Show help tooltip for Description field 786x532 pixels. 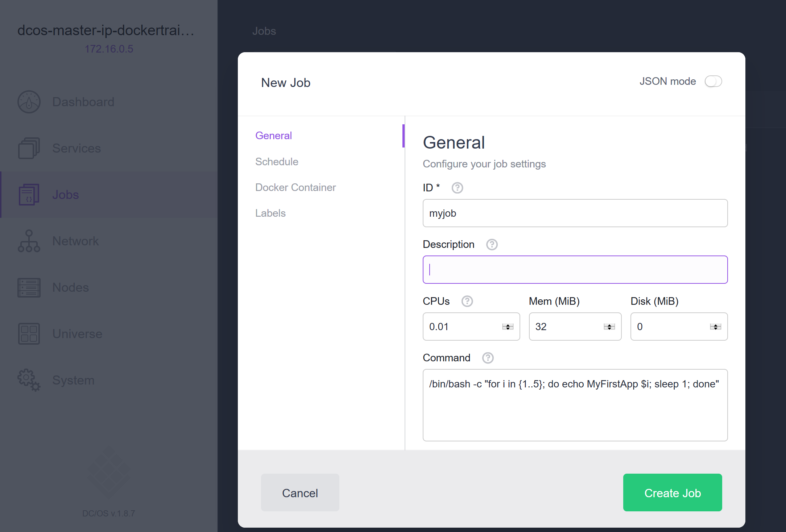(492, 245)
